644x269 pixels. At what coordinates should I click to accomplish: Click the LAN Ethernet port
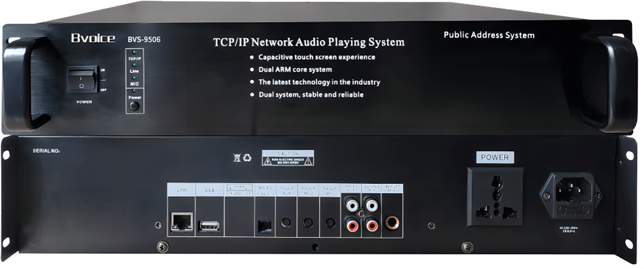tap(182, 222)
